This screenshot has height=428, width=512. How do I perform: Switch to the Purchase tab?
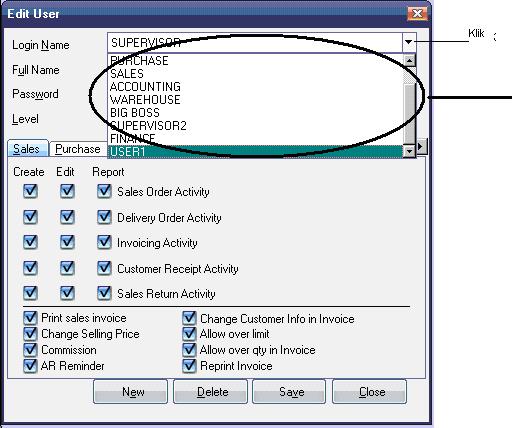(x=78, y=149)
